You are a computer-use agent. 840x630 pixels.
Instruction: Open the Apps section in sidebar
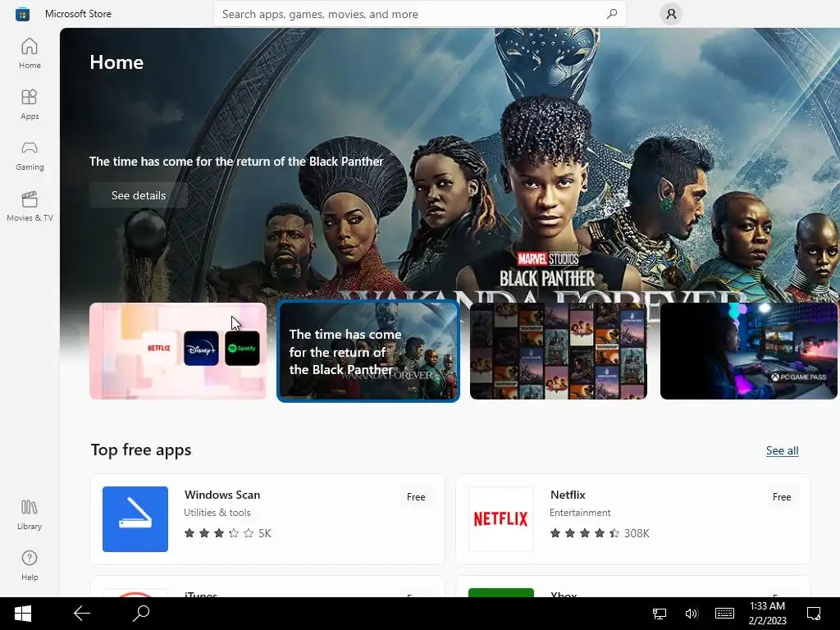[30, 104]
